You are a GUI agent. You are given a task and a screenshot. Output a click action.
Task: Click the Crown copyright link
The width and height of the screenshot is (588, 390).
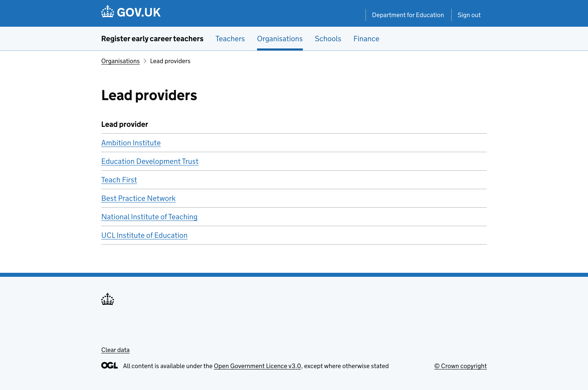point(460,366)
